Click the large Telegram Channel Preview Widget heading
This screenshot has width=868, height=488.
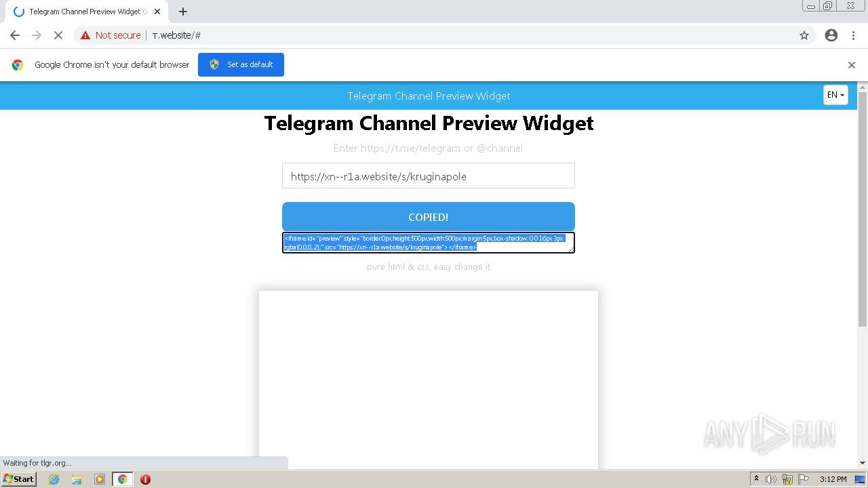pos(429,123)
